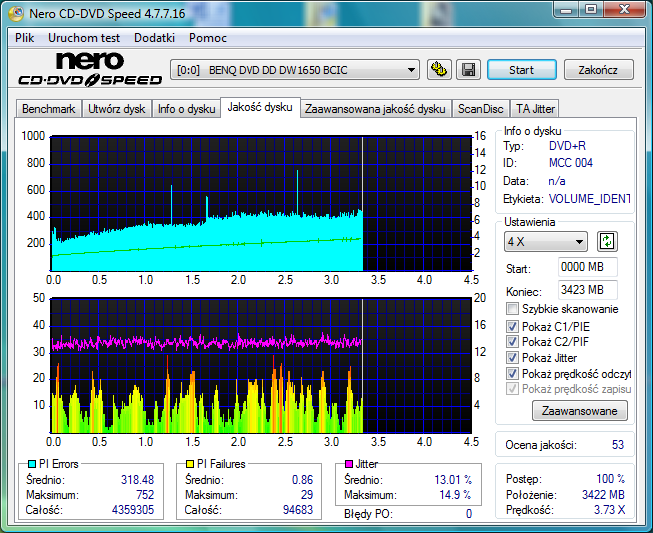The image size is (653, 533).
Task: Click the Nero CD-DVD Speed logo
Action: coord(90,69)
